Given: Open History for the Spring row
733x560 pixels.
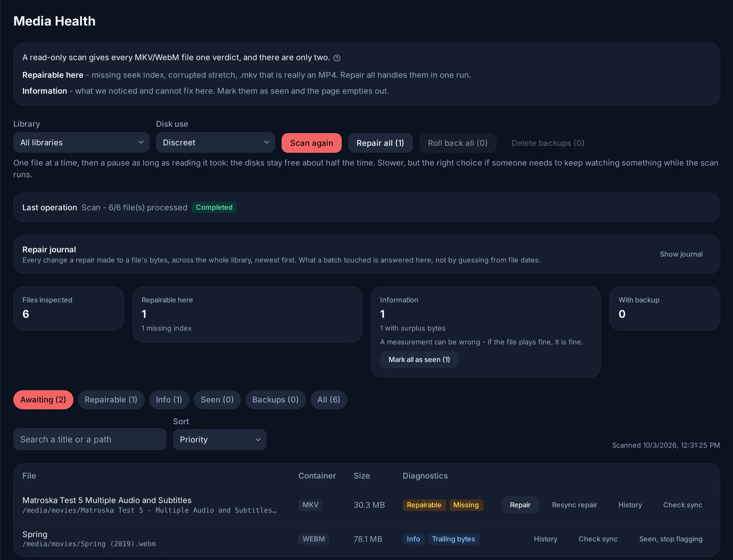Looking at the screenshot, I should point(545,539).
